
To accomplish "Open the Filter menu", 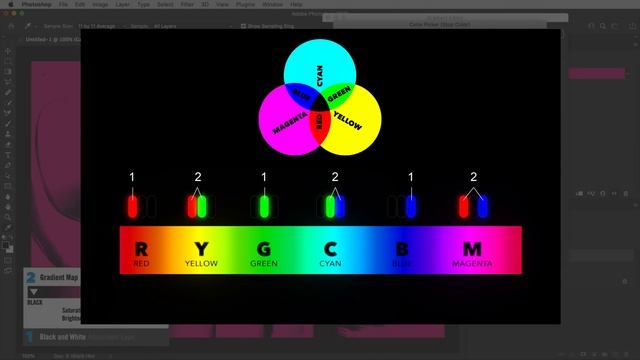I will [x=187, y=4].
